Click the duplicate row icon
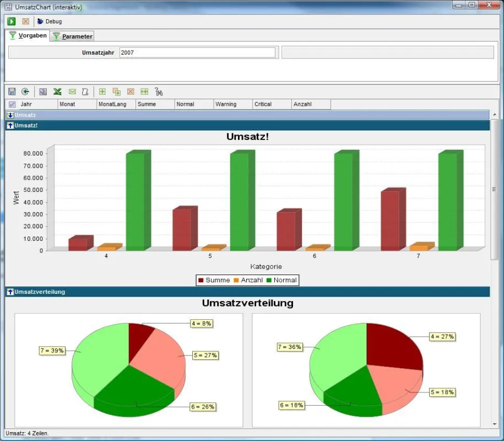This screenshot has width=504, height=441. click(x=116, y=92)
